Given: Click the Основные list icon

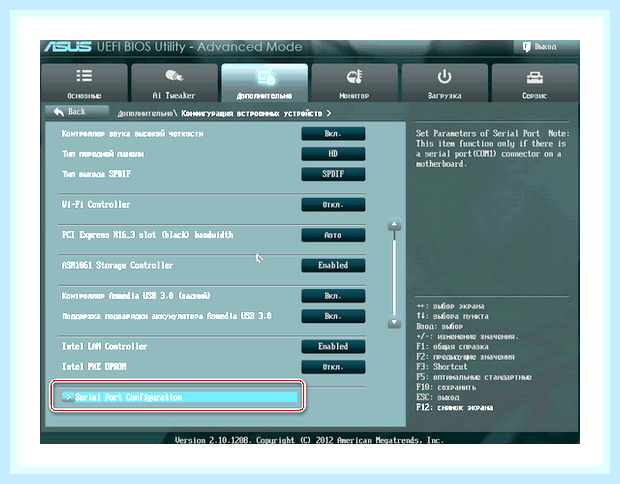Looking at the screenshot, I should tap(84, 76).
